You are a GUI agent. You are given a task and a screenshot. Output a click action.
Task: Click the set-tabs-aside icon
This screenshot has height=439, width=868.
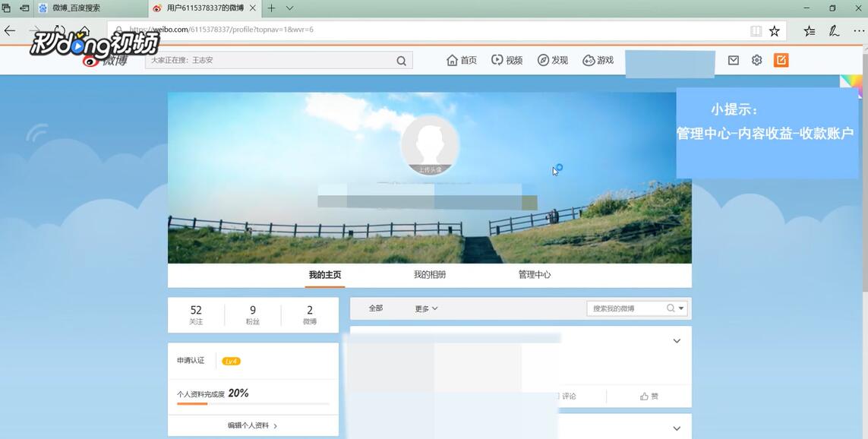24,8
